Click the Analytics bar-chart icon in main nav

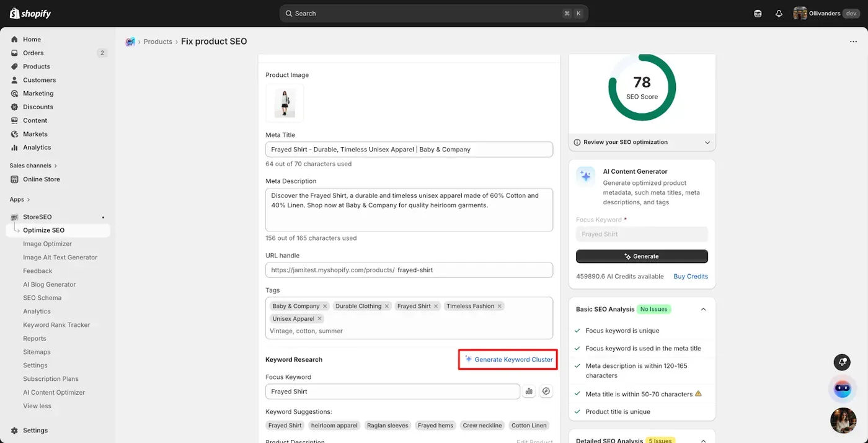[15, 148]
